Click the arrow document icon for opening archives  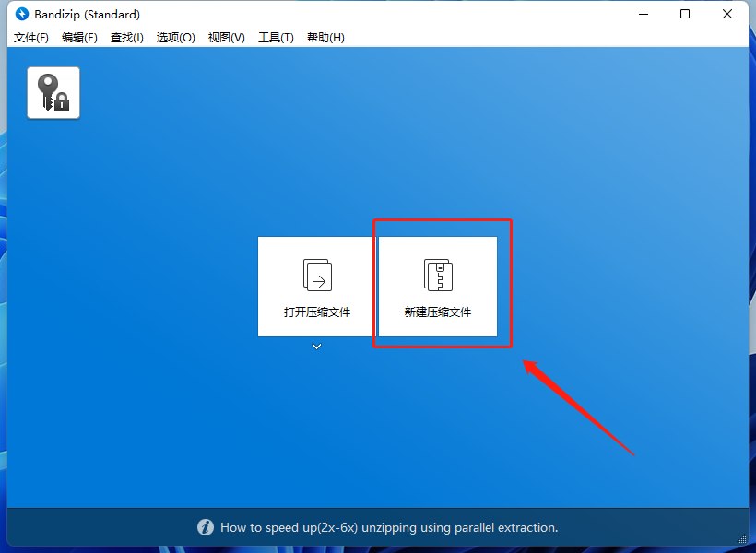point(317,275)
